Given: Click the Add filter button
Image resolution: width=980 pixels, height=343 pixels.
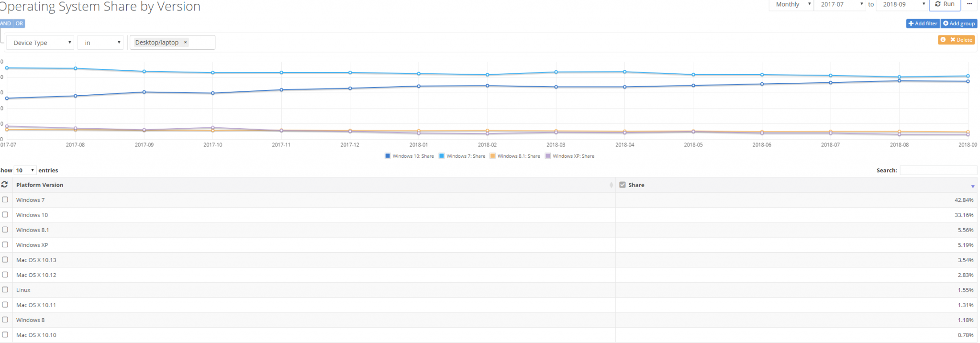Looking at the screenshot, I should (x=923, y=23).
